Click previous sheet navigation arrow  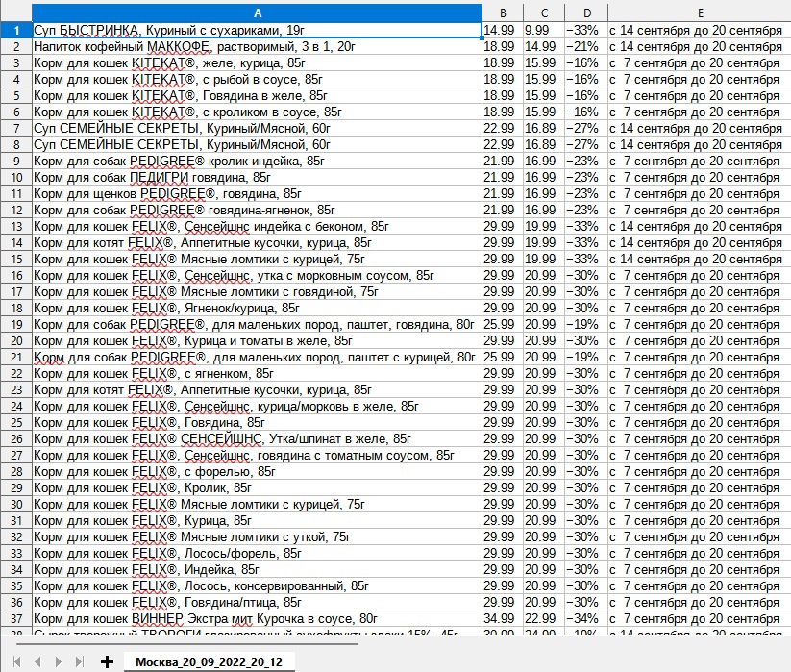37,661
